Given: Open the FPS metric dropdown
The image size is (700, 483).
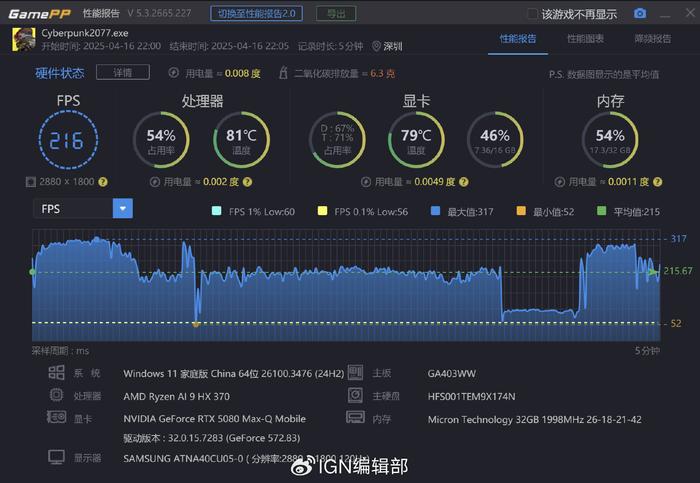Looking at the screenshot, I should click(x=83, y=208).
